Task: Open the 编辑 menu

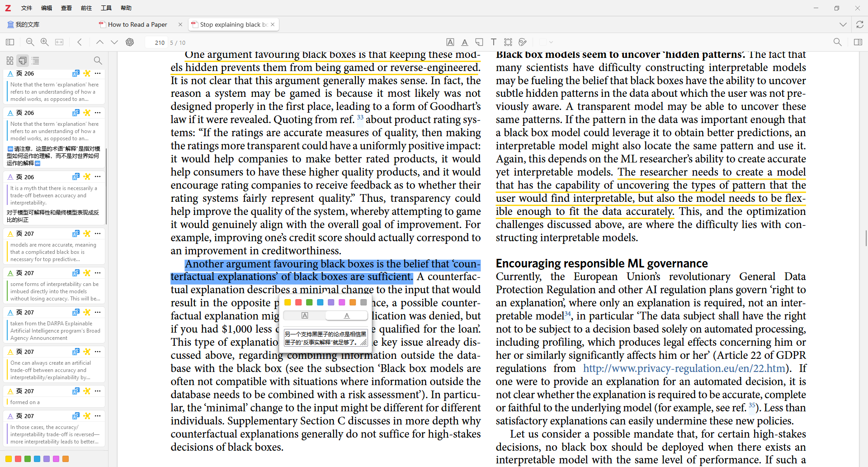Action: (x=47, y=8)
